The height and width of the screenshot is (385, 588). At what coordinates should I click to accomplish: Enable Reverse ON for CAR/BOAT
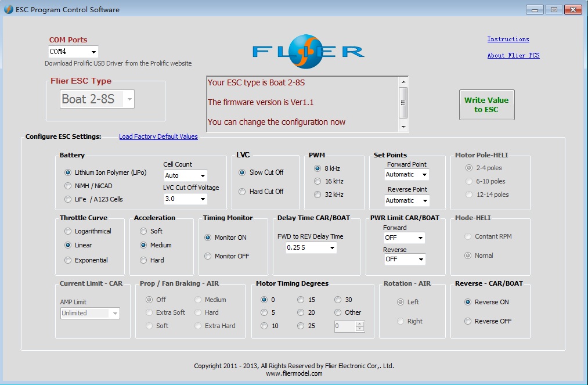tap(486, 302)
